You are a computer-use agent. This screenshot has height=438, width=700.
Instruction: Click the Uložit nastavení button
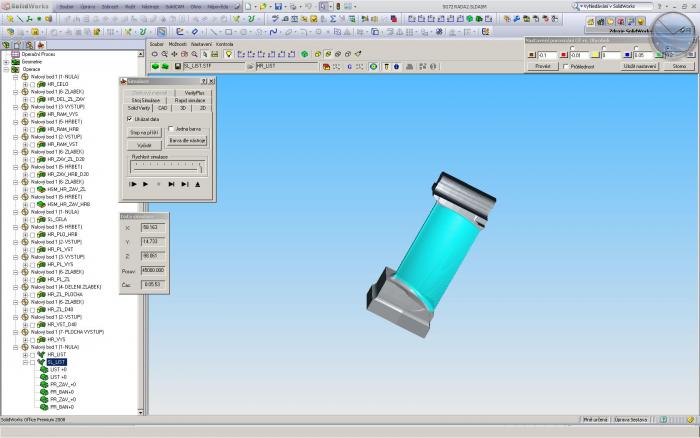pos(640,67)
